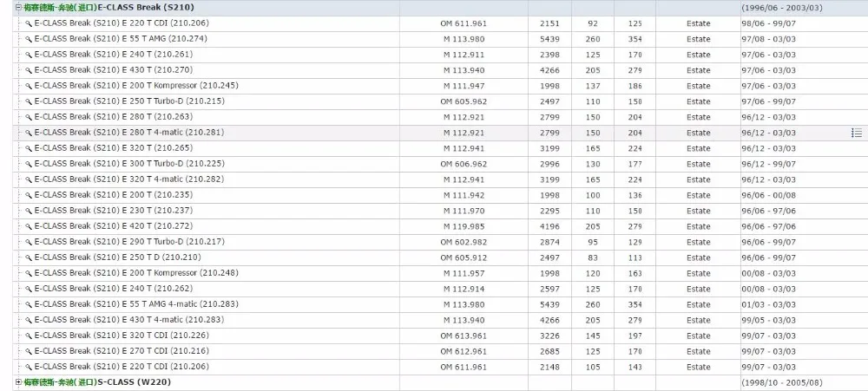Viewport: 868px width, 391px height.
Task: Click the magnifier icon for E 220 T CDI 92 kW row
Action: pos(29,23)
